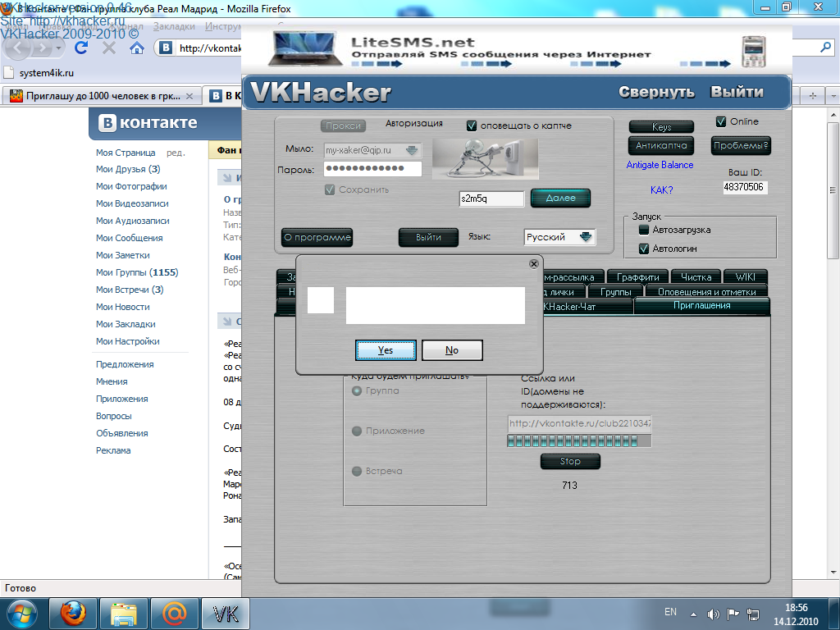The image size is (840, 630).
Task: Open VKHacker taskbar icon
Action: tap(225, 614)
